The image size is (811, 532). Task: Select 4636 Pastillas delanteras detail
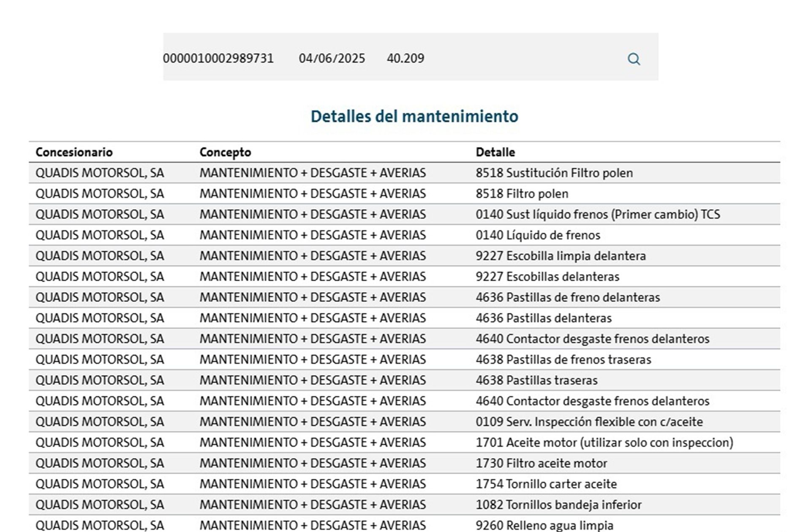tap(544, 318)
